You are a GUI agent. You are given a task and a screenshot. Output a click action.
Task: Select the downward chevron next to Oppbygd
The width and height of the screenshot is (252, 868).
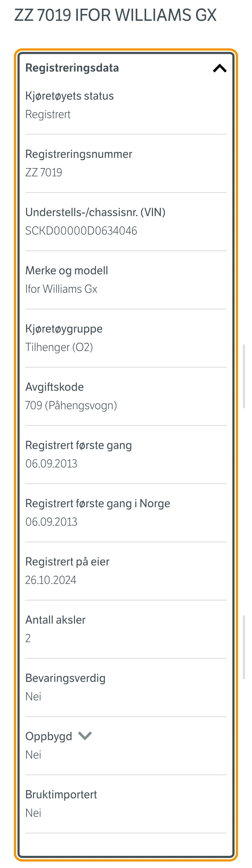coord(85,736)
